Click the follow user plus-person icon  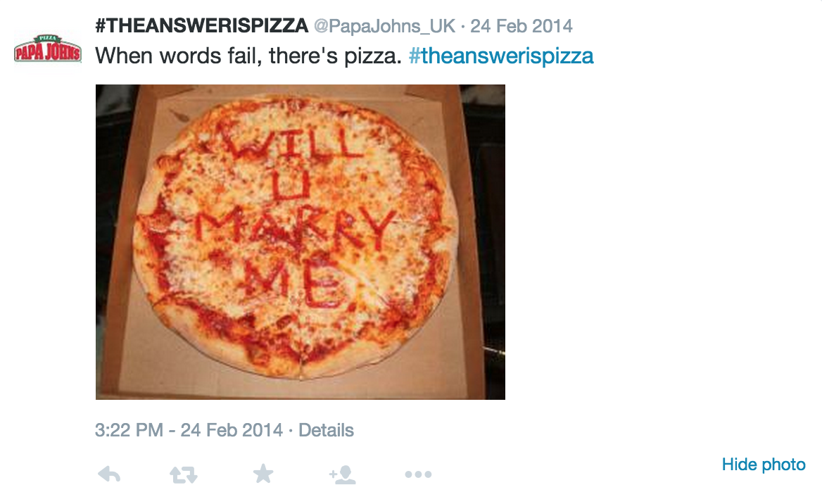343,474
